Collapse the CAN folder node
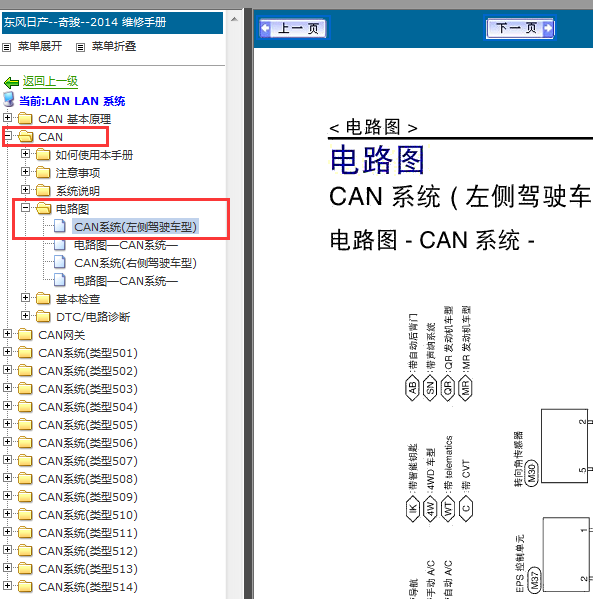This screenshot has width=593, height=599. (7, 136)
